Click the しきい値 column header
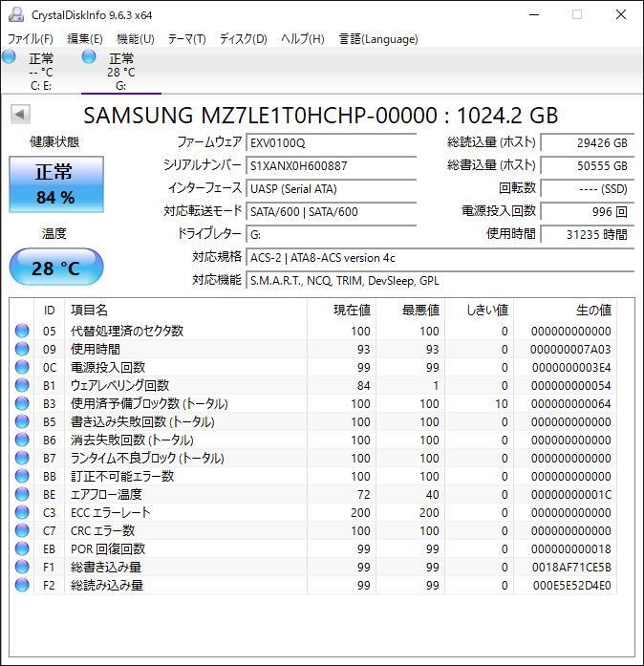Screen dimensions: 644x666 click(x=479, y=310)
